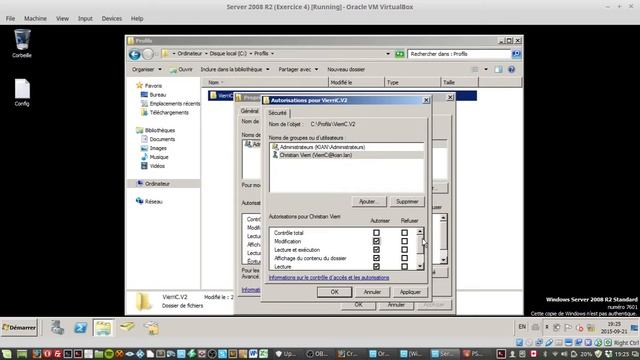Image resolution: width=640 pixels, height=360 pixels.
Task: Open Server Manager icon in the taskbar
Action: coord(57,327)
